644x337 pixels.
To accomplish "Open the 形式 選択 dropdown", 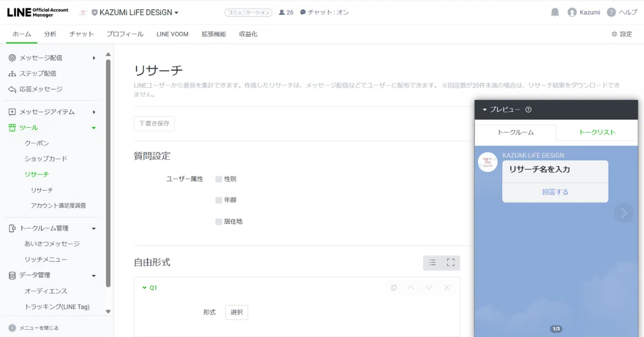I will (237, 312).
